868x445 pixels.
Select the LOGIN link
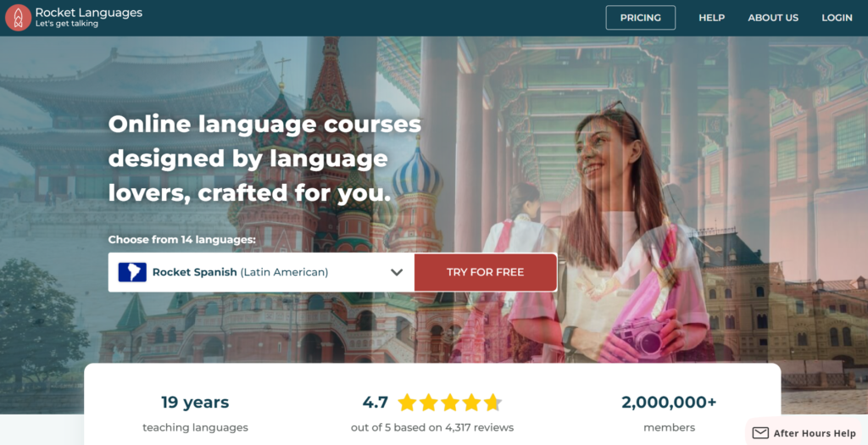[x=837, y=18]
